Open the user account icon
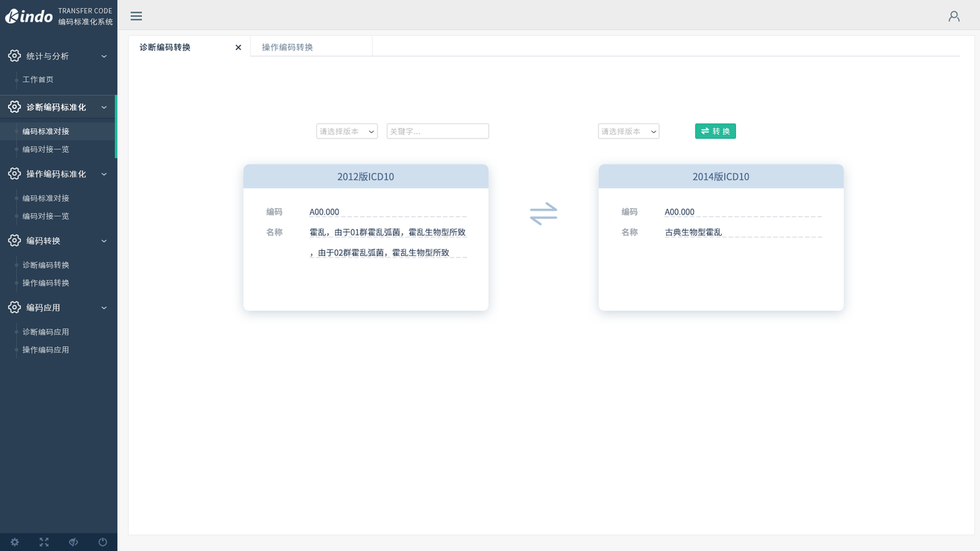This screenshot has width=980, height=551. click(x=954, y=16)
